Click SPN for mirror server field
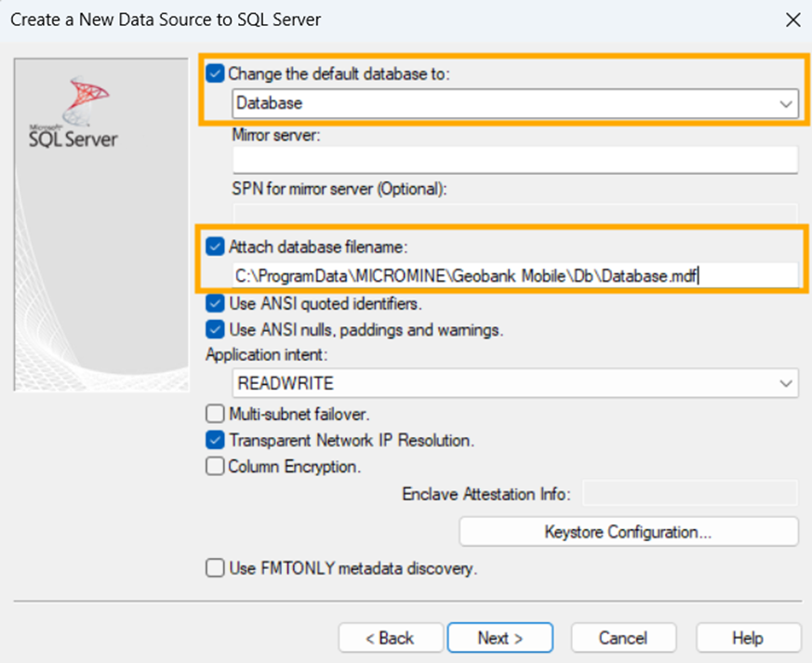Screen dimensions: 812x663 tap(514, 213)
